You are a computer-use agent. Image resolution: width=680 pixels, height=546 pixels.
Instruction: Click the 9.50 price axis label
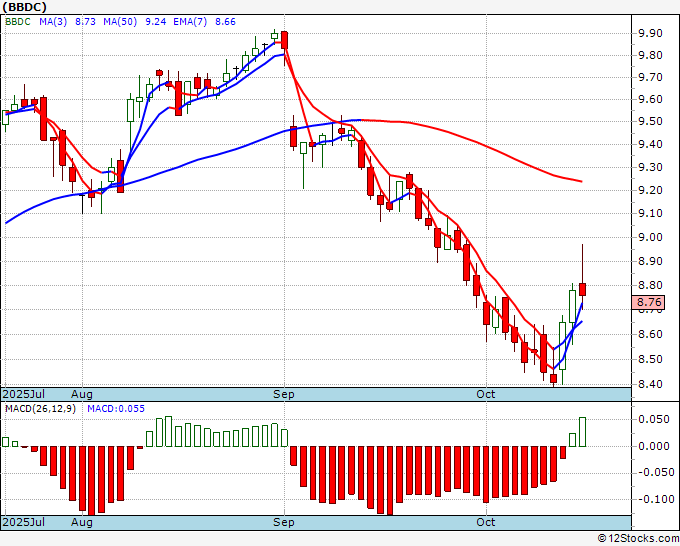click(650, 121)
